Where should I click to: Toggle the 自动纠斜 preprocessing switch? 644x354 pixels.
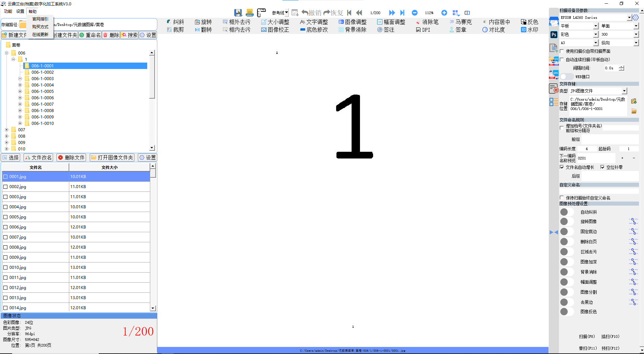pyautogui.click(x=567, y=212)
